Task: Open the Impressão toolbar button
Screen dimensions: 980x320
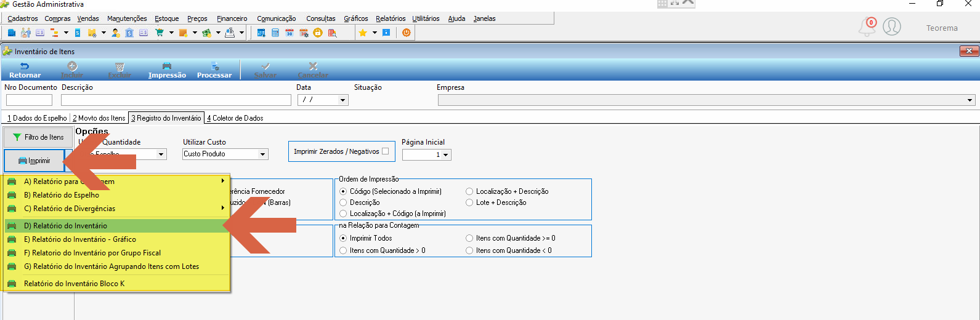Action: 167,70
